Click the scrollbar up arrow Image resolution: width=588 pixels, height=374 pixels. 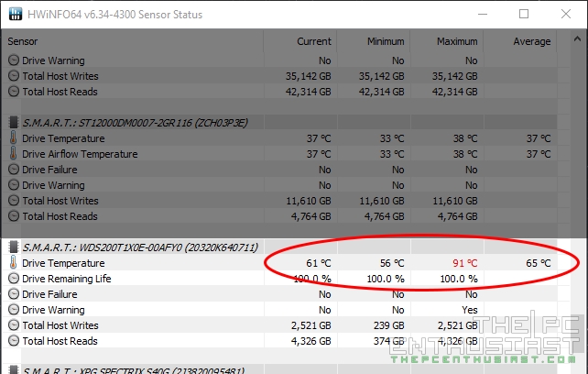coord(577,38)
